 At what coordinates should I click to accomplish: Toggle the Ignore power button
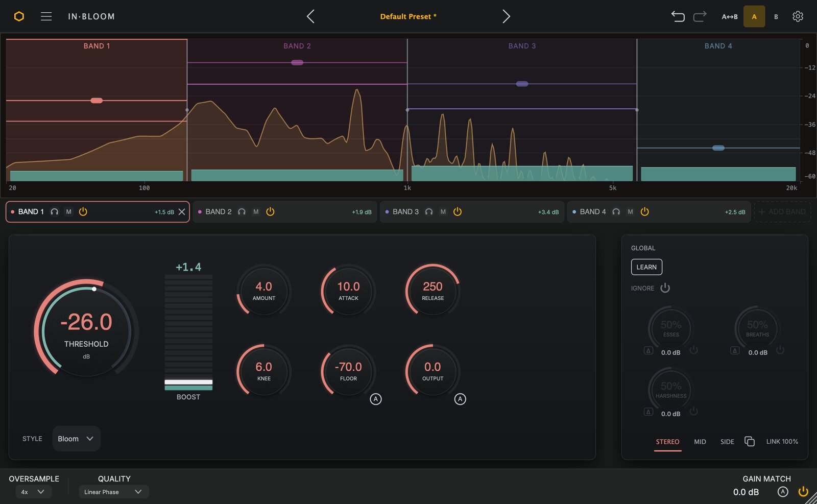coord(665,288)
